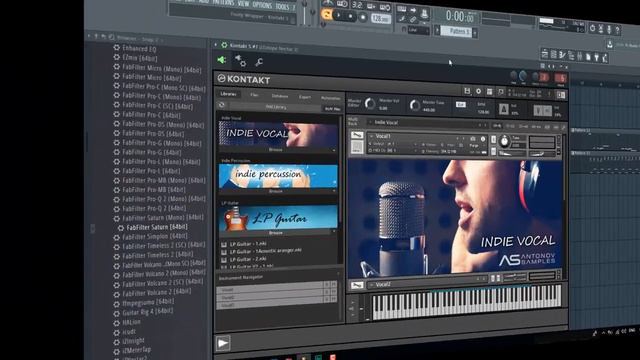Click the FL Studio help question mark icon
The image size is (640, 360).
tap(617, 30)
